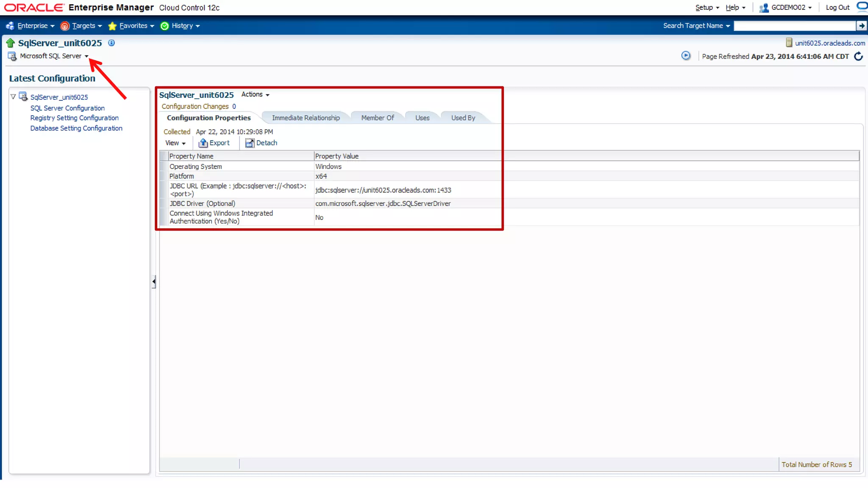Switch to Member Of tab

(x=378, y=118)
